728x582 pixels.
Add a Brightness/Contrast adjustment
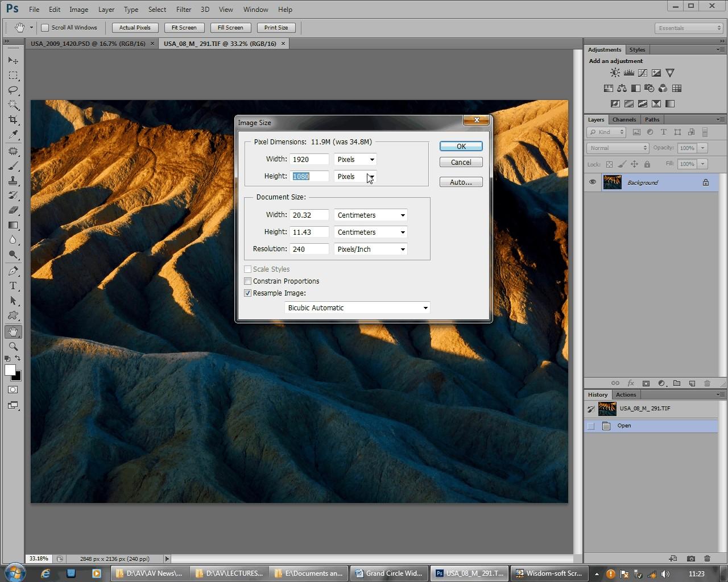615,73
